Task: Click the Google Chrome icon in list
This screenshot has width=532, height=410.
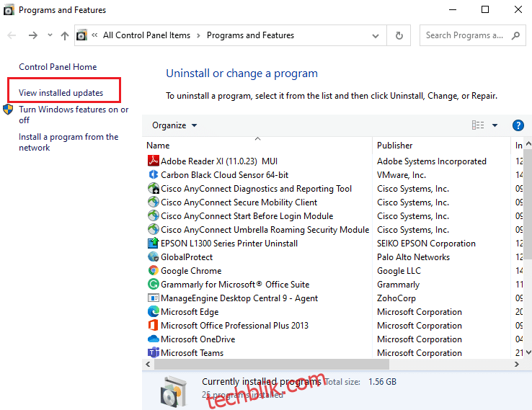Action: pos(154,270)
